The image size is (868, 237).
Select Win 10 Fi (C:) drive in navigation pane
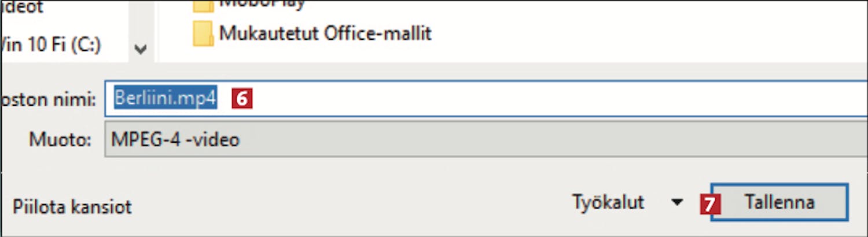[51, 43]
